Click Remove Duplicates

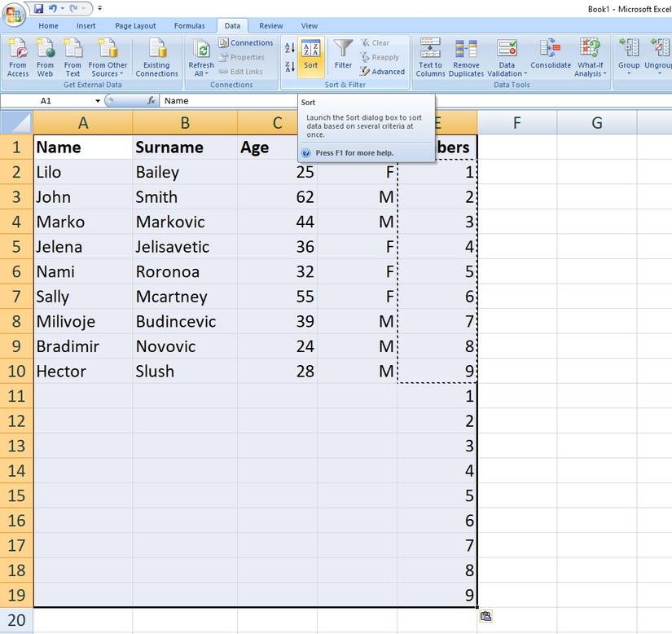[466, 57]
